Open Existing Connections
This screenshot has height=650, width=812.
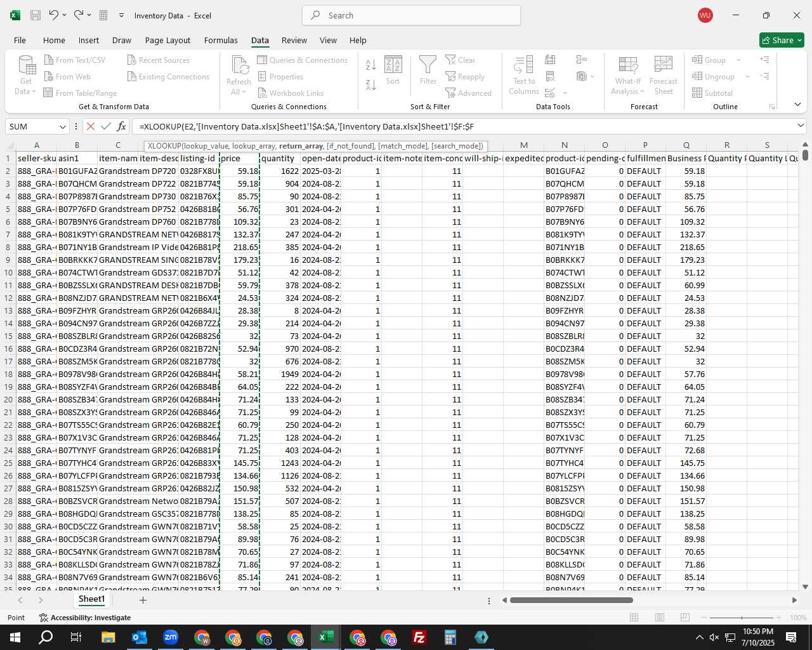[x=168, y=76]
